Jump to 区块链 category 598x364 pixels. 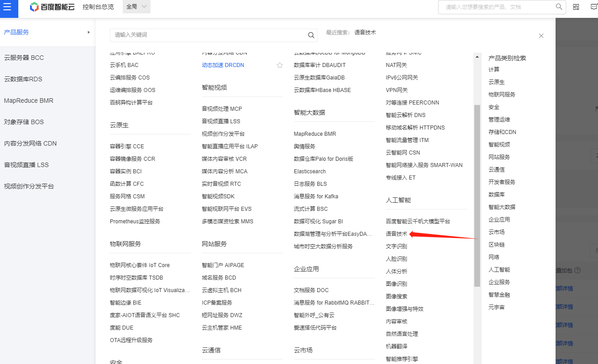pos(497,245)
